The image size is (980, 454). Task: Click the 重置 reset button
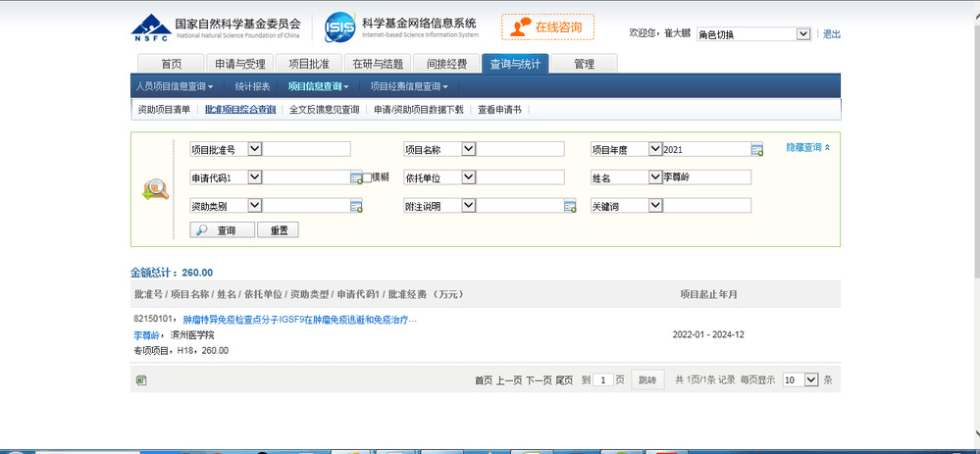tap(279, 230)
